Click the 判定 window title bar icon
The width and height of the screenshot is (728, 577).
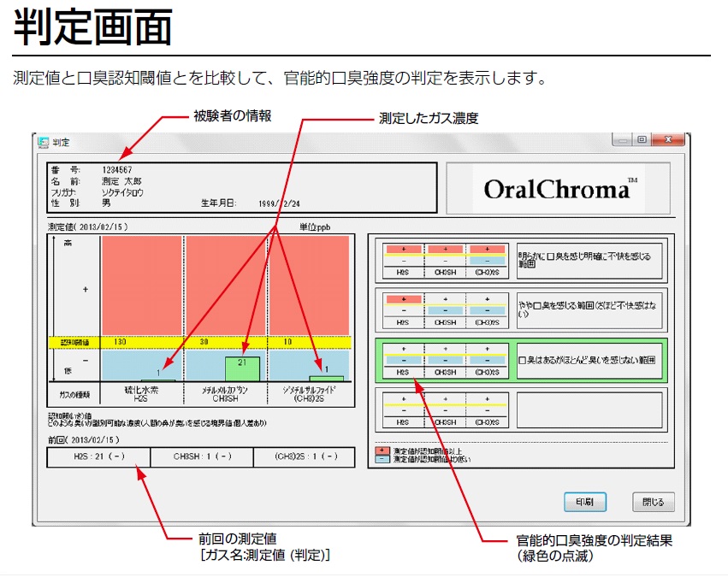tap(43, 141)
